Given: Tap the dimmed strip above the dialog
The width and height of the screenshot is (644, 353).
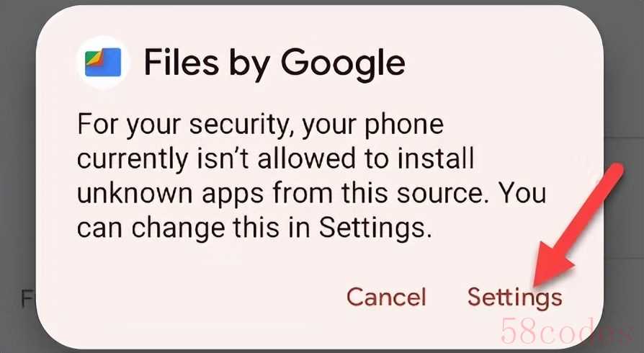Looking at the screenshot, I should point(322,2).
